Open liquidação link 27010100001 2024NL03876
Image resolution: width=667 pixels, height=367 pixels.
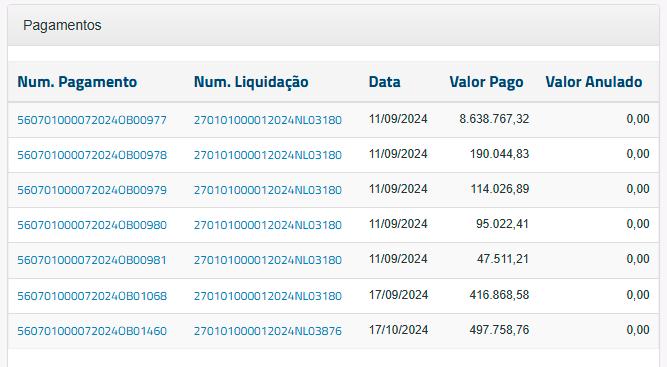(x=268, y=331)
